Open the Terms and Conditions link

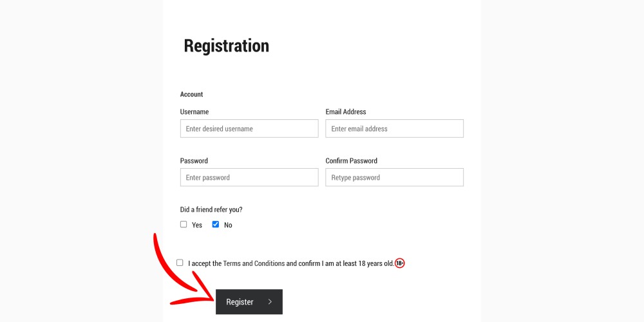(254, 263)
